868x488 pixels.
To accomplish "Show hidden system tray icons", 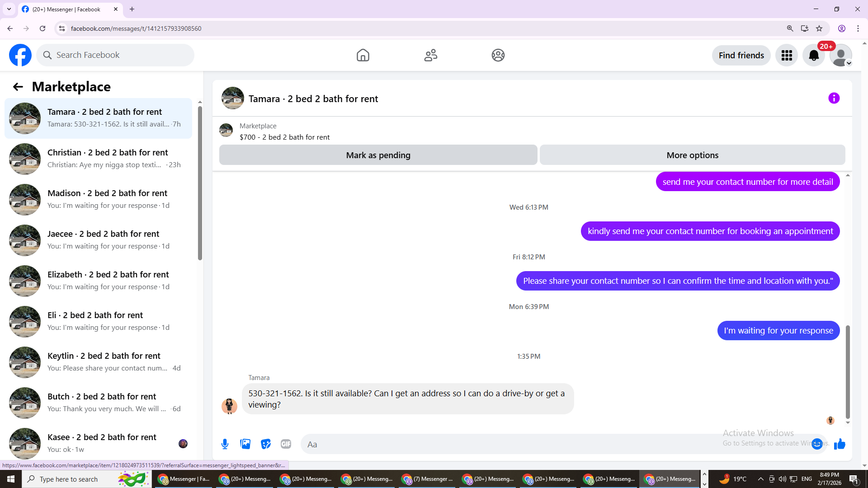I will (x=760, y=479).
